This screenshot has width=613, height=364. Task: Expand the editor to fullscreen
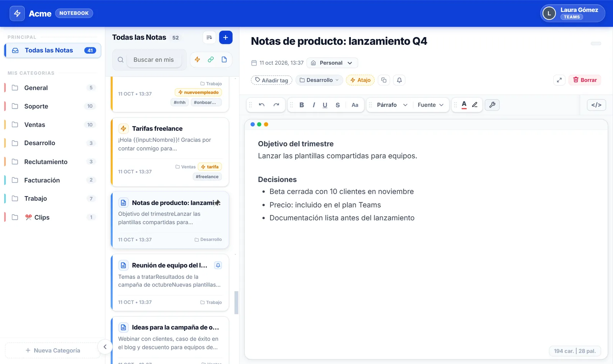click(559, 80)
